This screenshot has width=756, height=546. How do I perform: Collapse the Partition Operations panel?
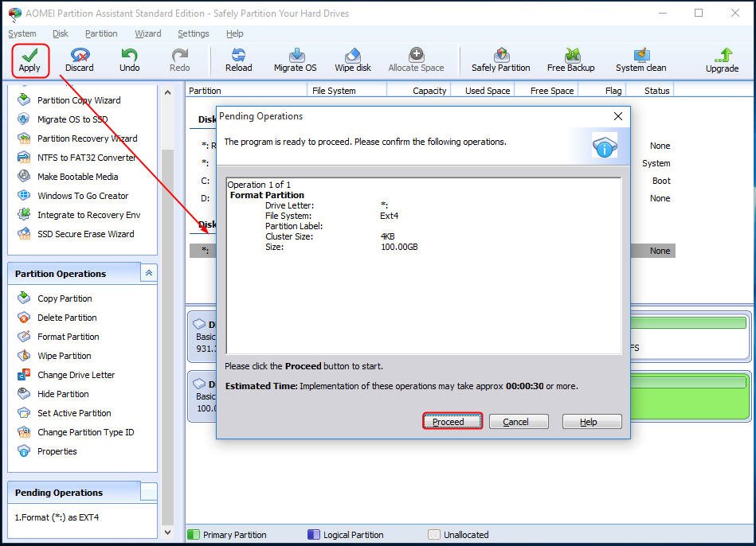click(149, 273)
